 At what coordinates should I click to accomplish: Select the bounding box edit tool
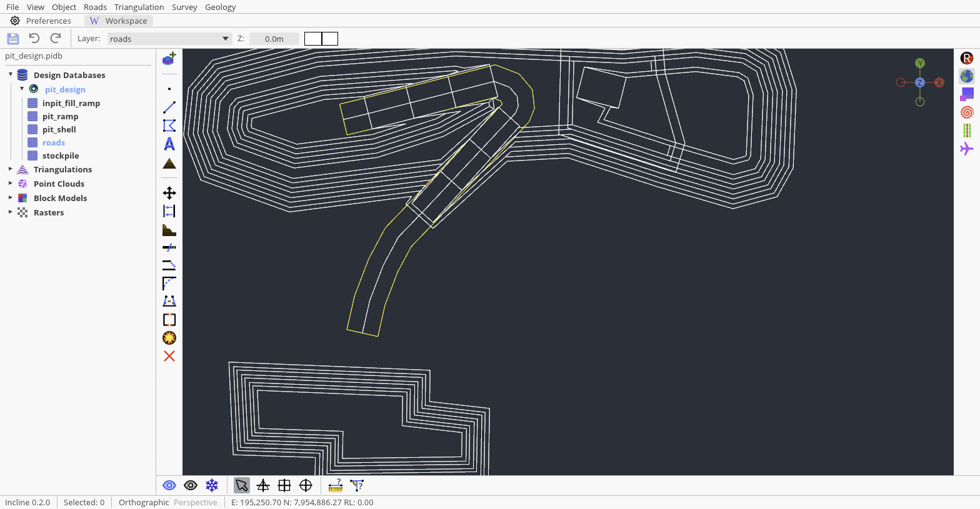169,320
